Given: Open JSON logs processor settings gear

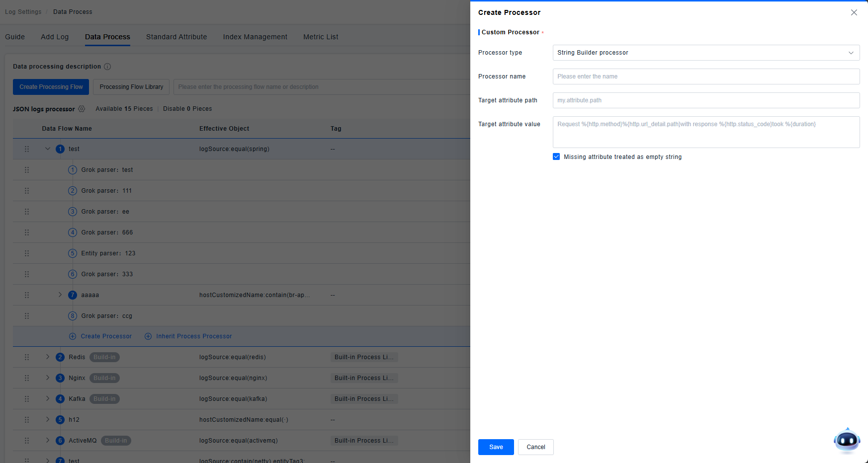Looking at the screenshot, I should (x=82, y=109).
